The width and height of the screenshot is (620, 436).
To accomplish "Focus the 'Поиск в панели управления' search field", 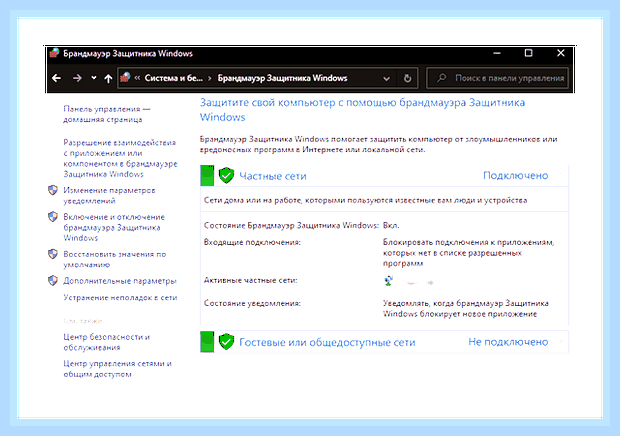I will [x=497, y=78].
